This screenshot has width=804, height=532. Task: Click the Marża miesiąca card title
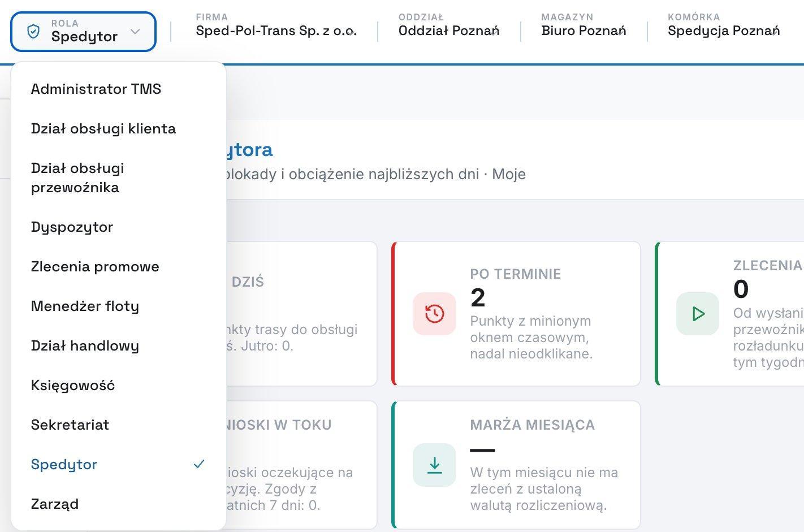pos(533,425)
